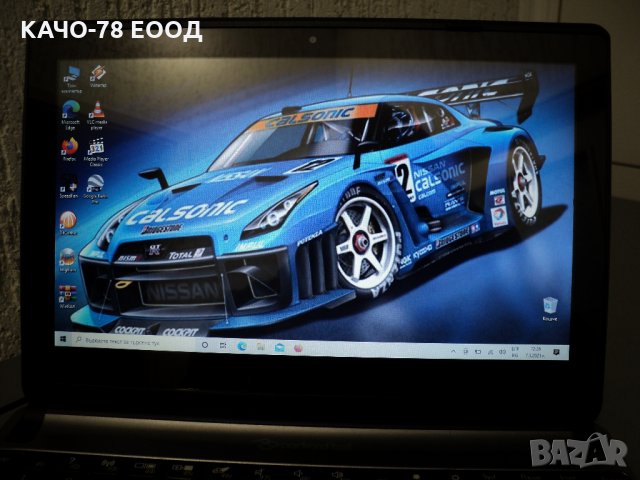Click the pink taskbar app icon
640x480 pixels.
(x=298, y=348)
